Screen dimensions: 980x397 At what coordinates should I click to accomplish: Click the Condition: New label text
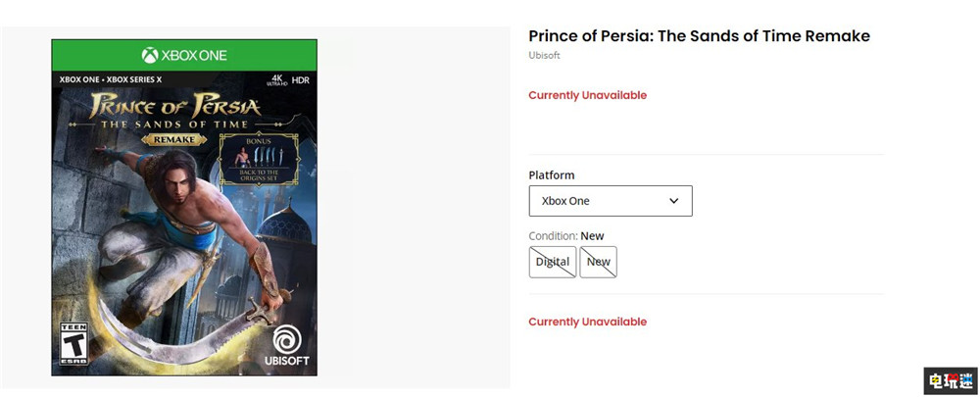566,236
